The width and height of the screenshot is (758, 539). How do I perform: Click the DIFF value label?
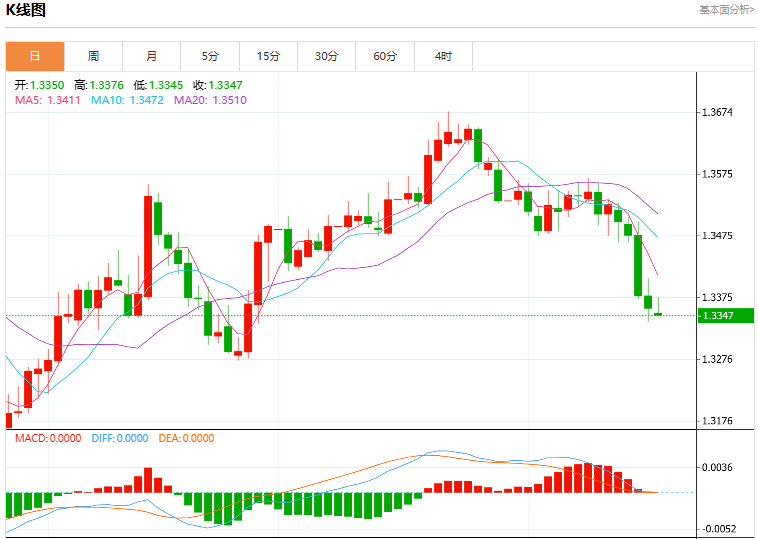(119, 438)
